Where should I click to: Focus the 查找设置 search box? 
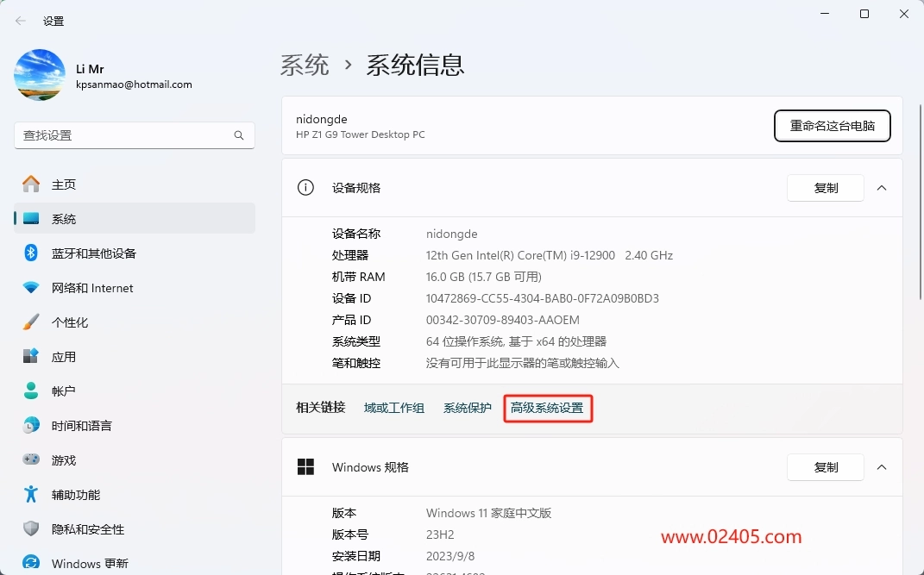click(x=135, y=135)
